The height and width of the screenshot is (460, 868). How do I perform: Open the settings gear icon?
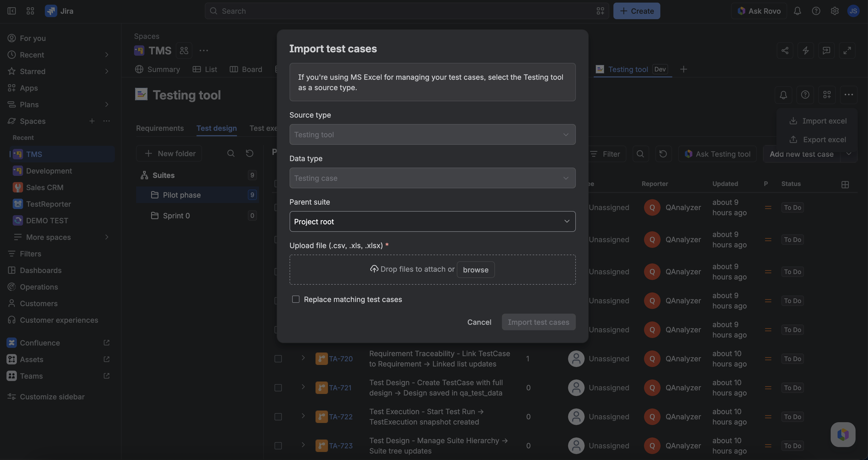click(x=834, y=11)
